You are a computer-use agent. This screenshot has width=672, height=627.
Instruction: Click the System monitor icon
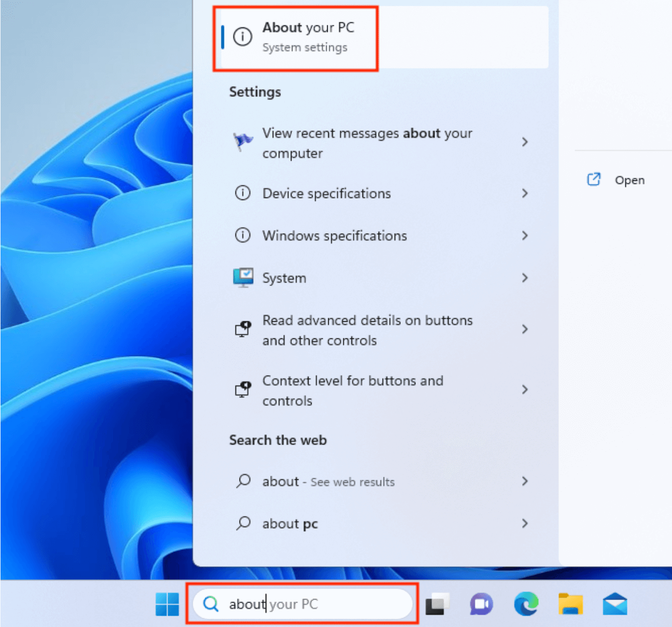[x=243, y=278]
